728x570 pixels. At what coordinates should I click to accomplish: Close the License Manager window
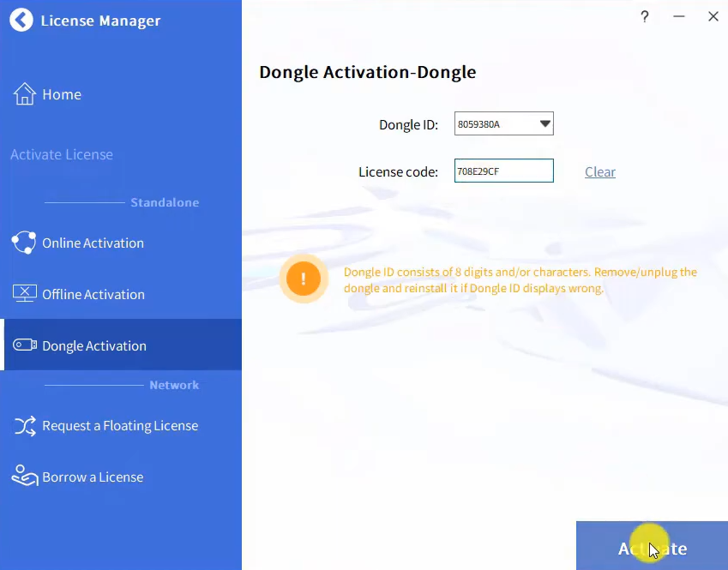click(713, 16)
